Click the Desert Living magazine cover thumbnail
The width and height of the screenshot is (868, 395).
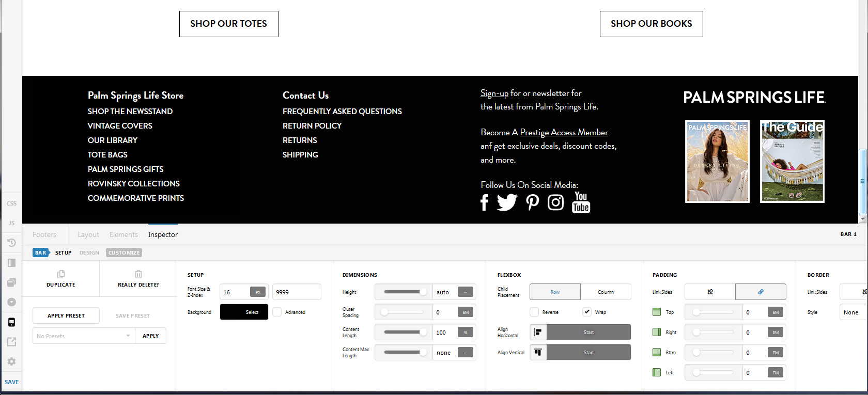[x=717, y=161]
